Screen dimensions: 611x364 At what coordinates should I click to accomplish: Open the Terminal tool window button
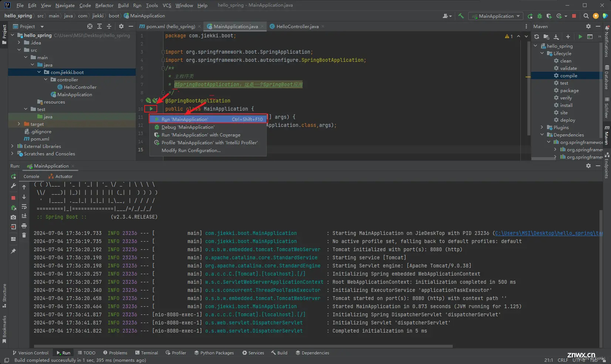pyautogui.click(x=146, y=353)
